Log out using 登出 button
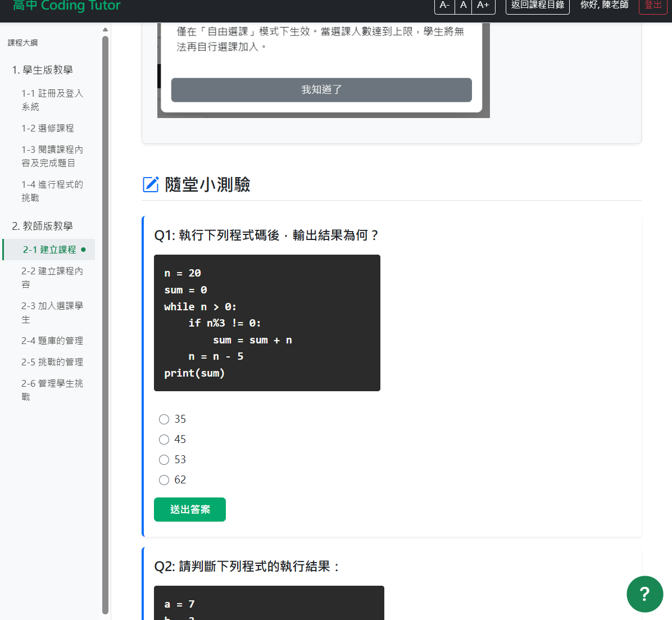 [652, 6]
